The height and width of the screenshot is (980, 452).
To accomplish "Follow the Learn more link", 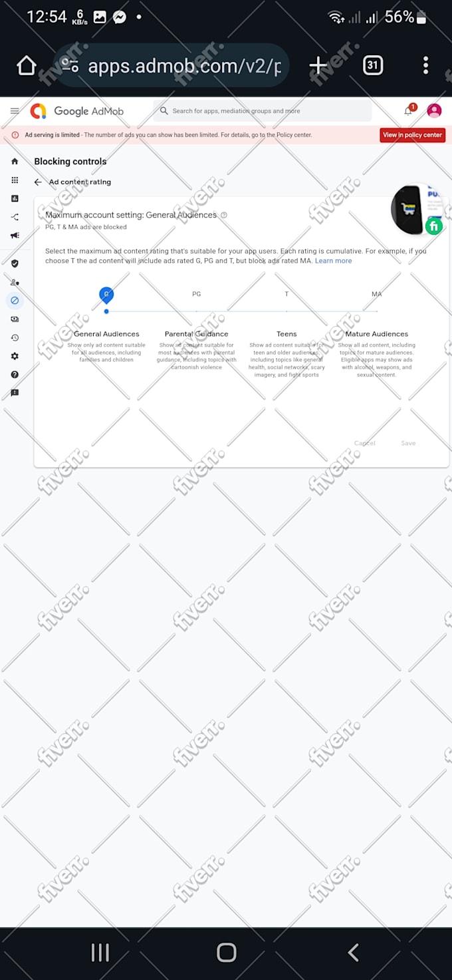I will point(333,261).
